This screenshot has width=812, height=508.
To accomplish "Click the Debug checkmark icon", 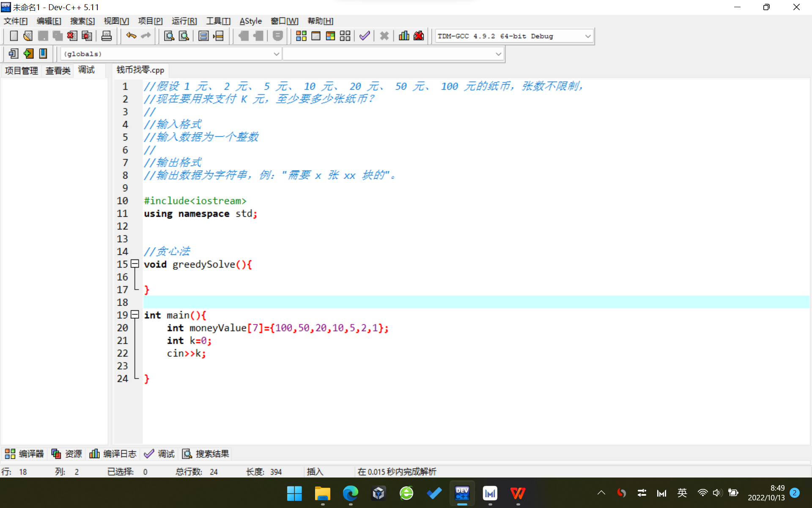I will point(365,36).
